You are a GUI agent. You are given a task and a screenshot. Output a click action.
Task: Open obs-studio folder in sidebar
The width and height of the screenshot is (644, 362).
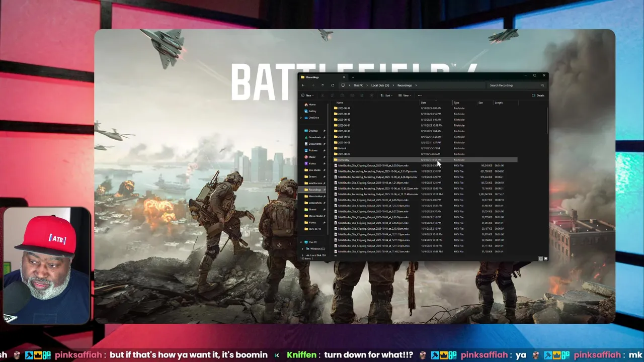pos(313,170)
